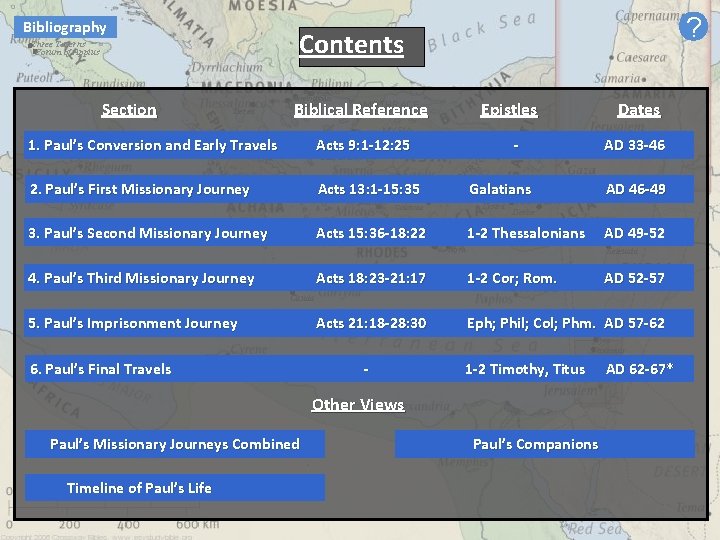Click the AD 49-52 date
Viewport: 720px width, 540px height.
[635, 233]
